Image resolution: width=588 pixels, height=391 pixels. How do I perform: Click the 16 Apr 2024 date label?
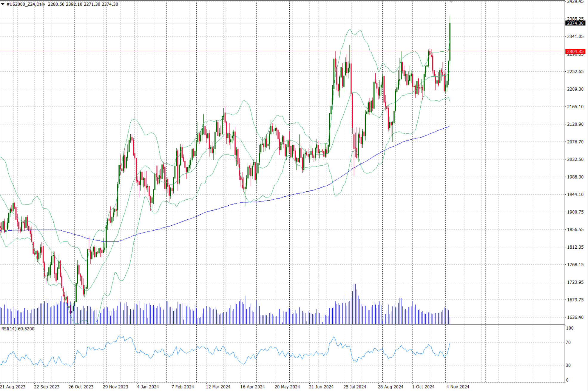(x=252, y=387)
